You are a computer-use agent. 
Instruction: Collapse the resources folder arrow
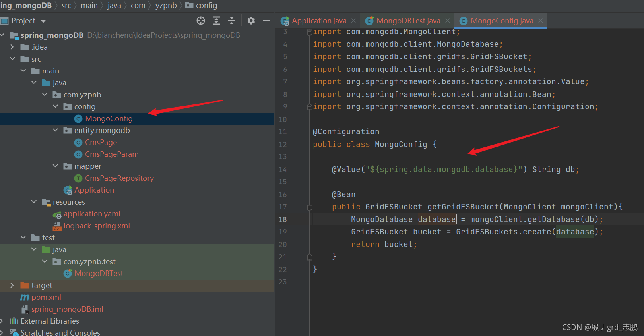34,202
